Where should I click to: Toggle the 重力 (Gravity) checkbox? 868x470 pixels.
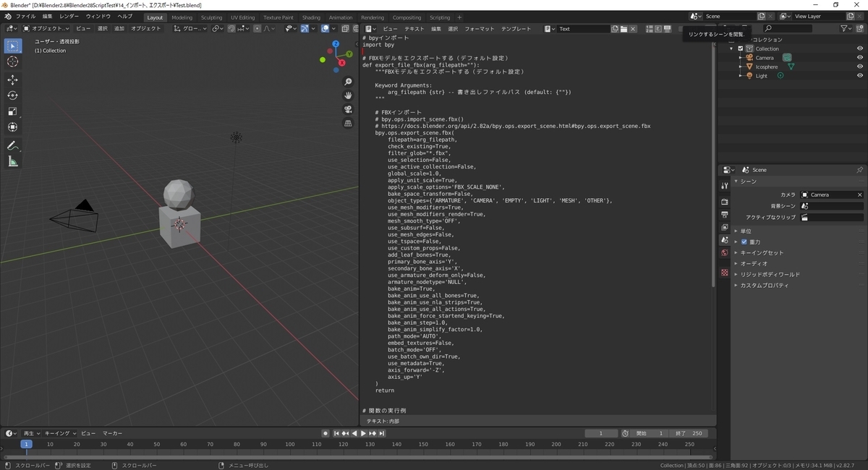point(744,242)
